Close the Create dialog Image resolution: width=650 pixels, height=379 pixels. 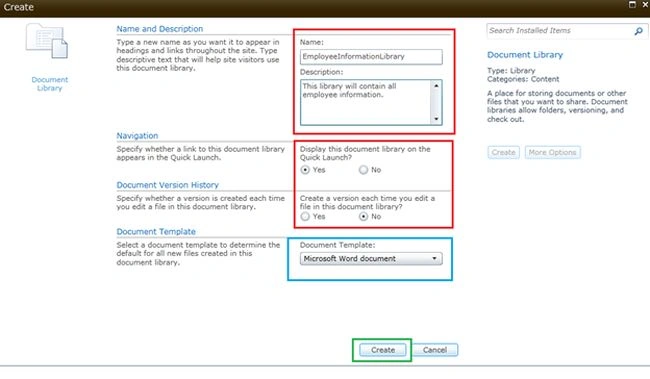point(645,5)
